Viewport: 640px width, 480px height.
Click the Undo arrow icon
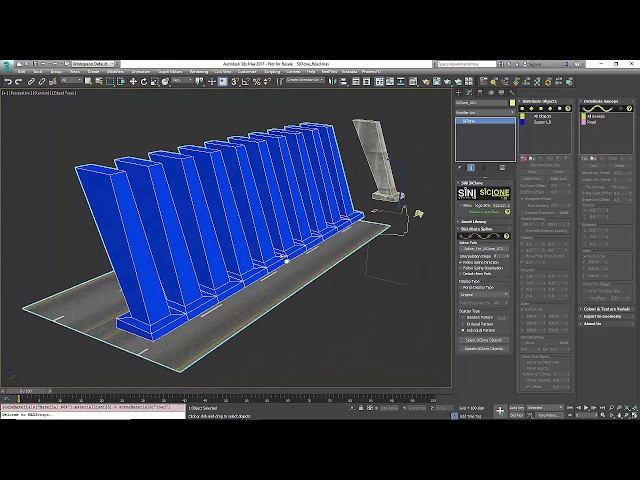point(8,82)
